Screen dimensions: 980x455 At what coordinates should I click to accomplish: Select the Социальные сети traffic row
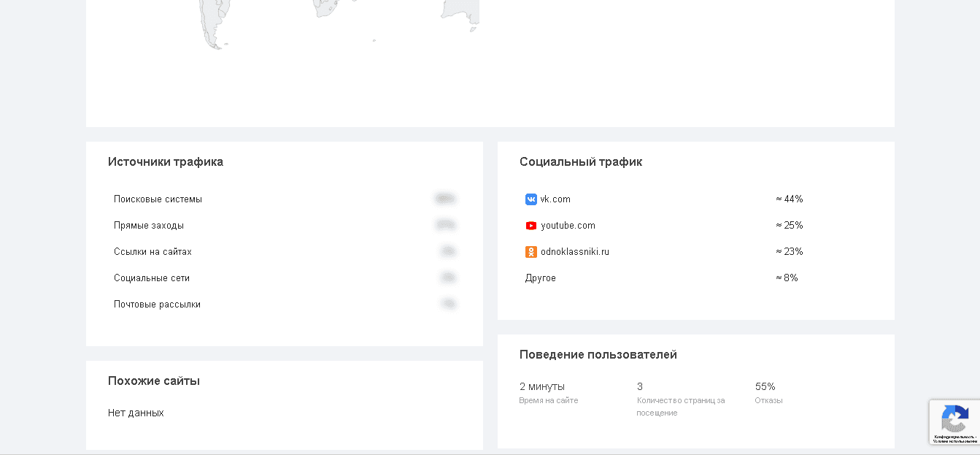(x=152, y=278)
